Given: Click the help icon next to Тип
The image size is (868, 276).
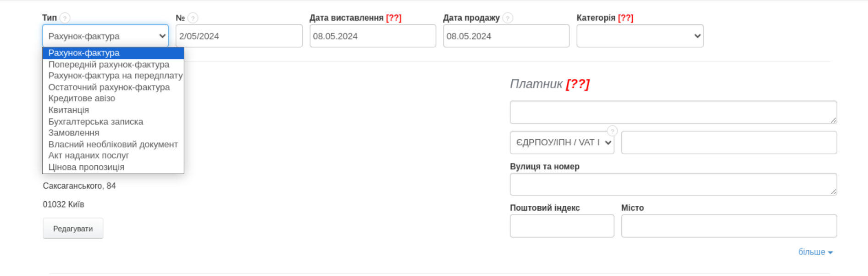Looking at the screenshot, I should [65, 18].
